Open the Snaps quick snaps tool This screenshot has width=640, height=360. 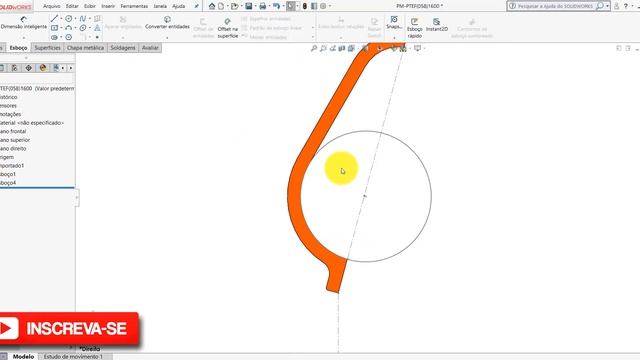pos(394,22)
